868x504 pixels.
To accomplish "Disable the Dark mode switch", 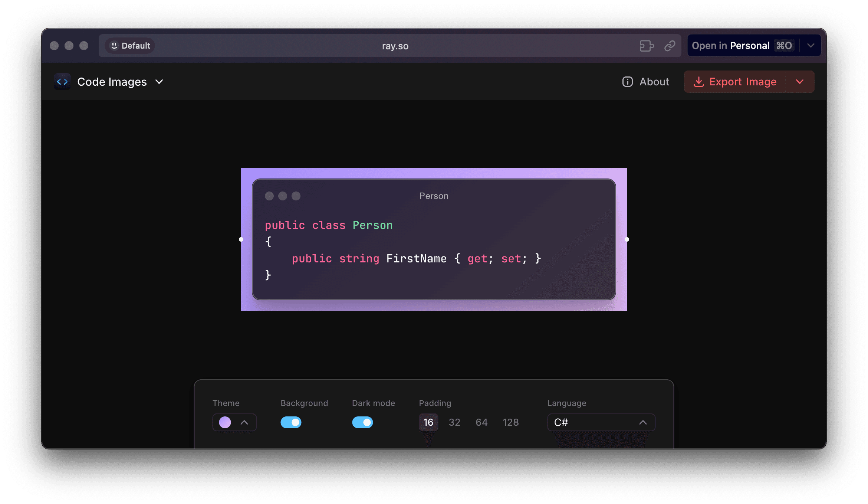I will click(x=362, y=422).
